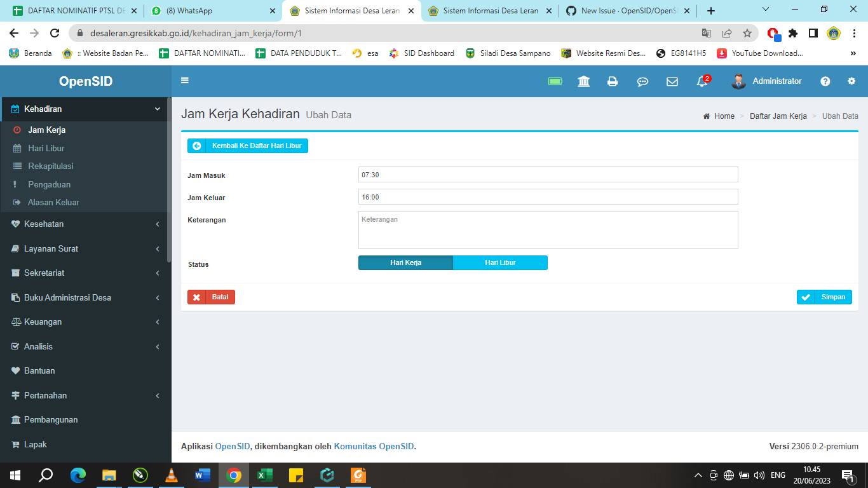This screenshot has height=488, width=868.
Task: Check notifications via the bell icon
Action: (x=701, y=83)
